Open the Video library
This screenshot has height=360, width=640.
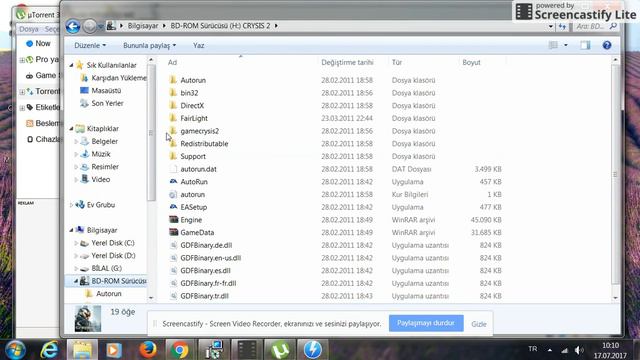[100, 179]
